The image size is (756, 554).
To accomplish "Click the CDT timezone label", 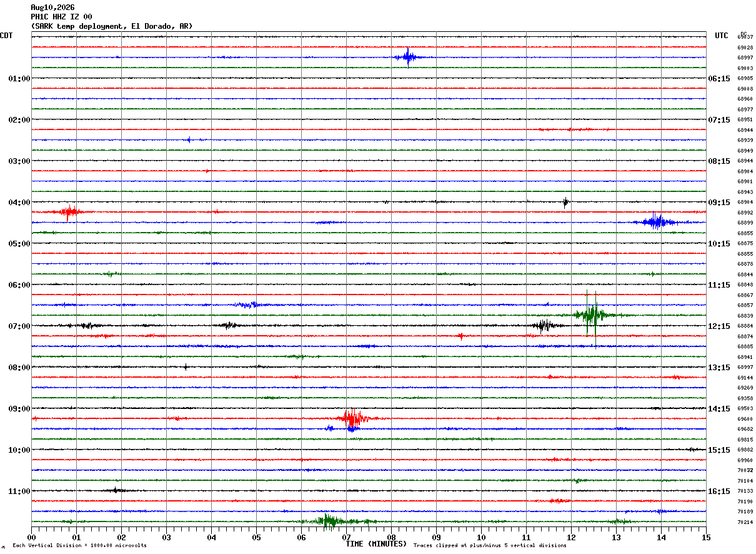I will (x=6, y=36).
